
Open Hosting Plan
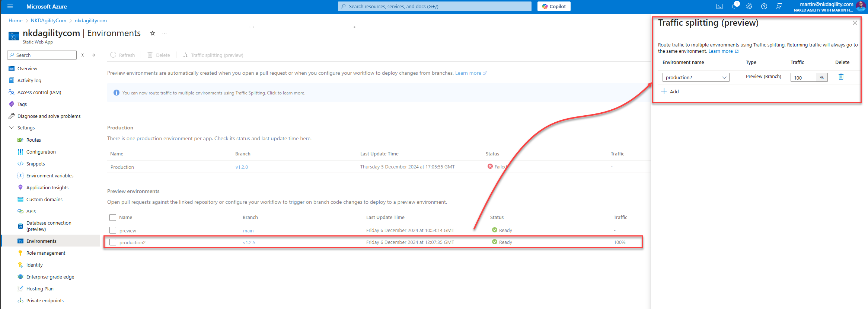tap(40, 289)
